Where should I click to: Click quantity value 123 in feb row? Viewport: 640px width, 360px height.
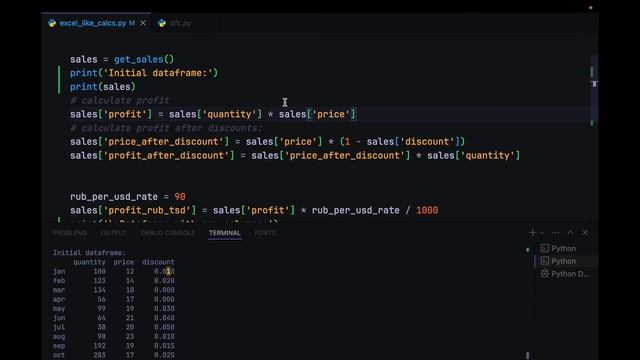pyautogui.click(x=99, y=281)
